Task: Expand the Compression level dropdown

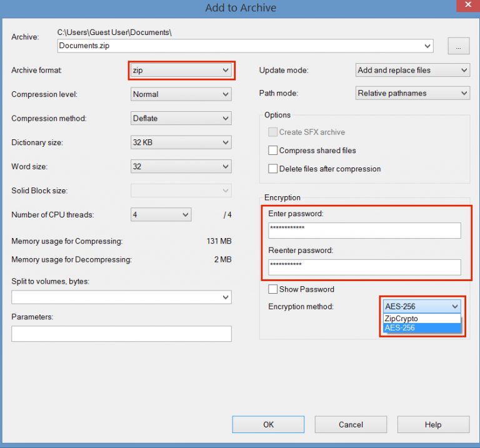Action: 181,94
